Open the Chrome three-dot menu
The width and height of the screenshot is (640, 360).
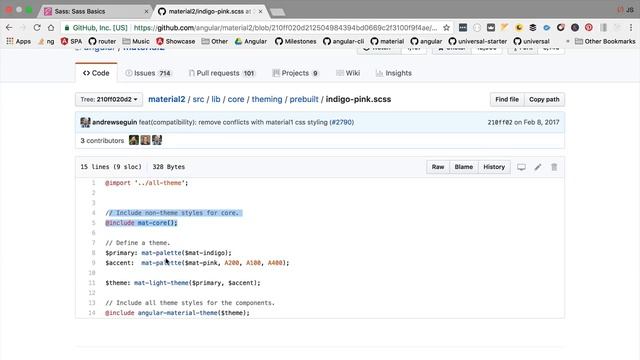[631, 28]
